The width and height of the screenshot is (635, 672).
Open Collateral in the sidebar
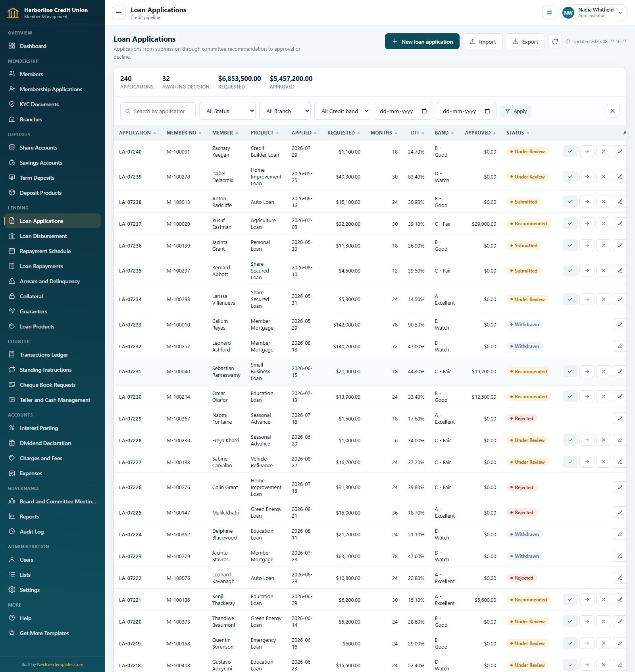pyautogui.click(x=52, y=296)
